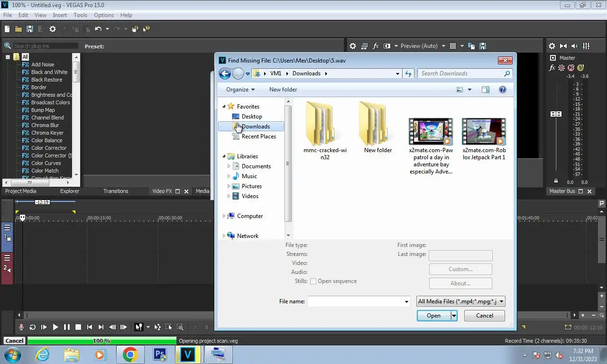Open the Insert menu

click(60, 15)
